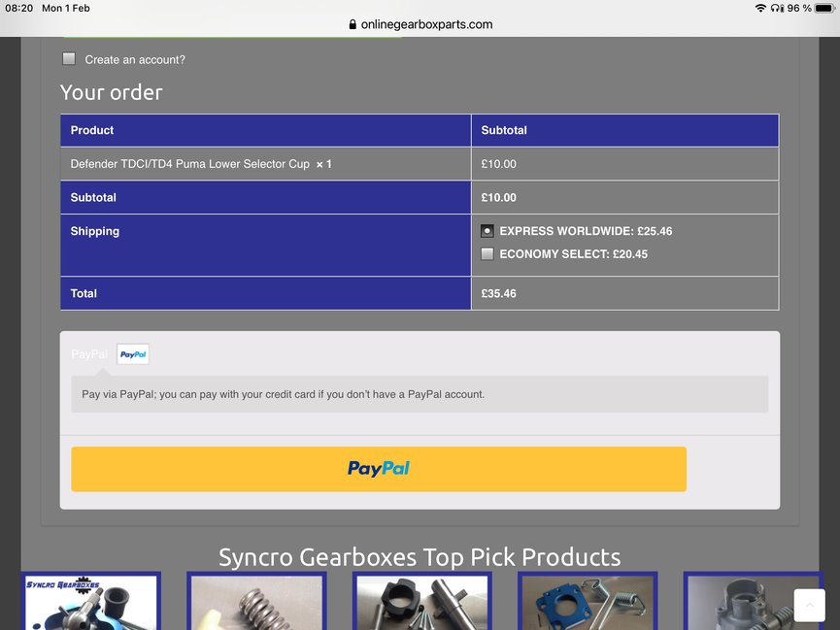The image size is (840, 630).
Task: Click the 'Syncro Gearboxes Top Pick Products' heading
Action: (x=420, y=557)
